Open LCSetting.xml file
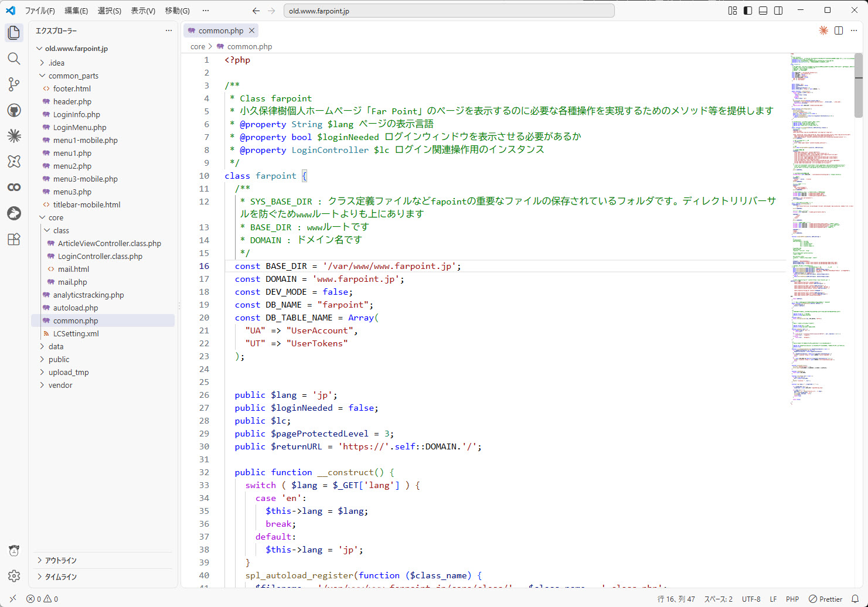The image size is (868, 607). click(x=103, y=333)
